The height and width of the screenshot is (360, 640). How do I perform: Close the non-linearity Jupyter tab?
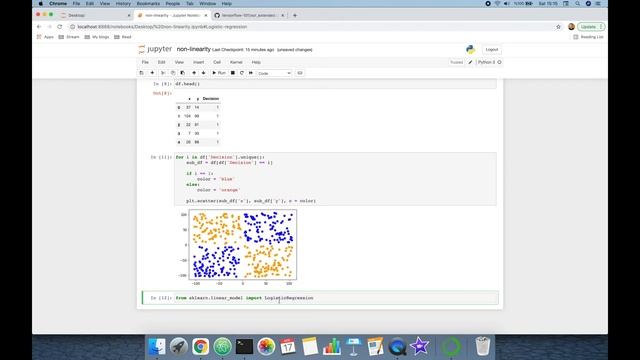(206, 16)
